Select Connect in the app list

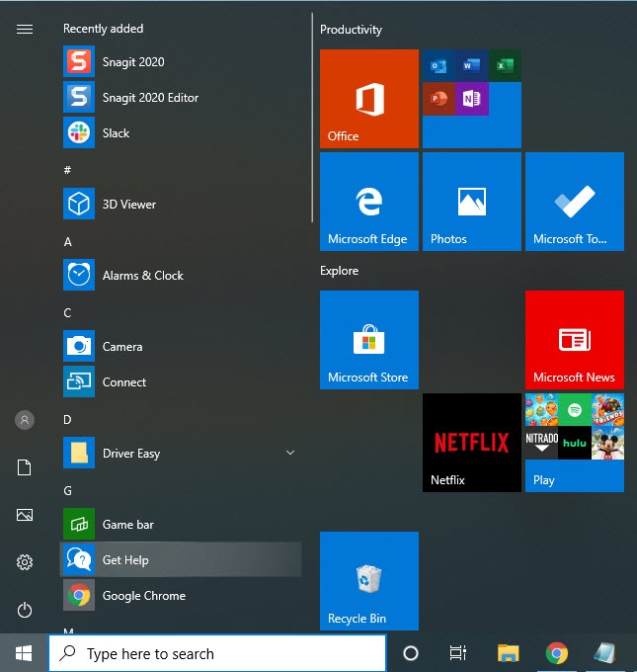pos(123,382)
